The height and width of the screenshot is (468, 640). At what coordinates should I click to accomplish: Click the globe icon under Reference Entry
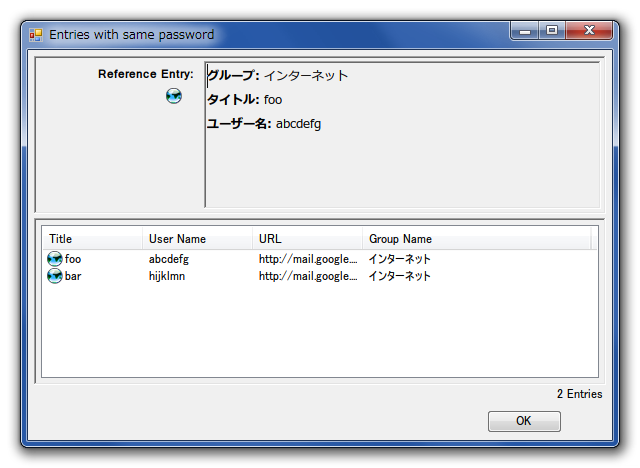[x=174, y=96]
